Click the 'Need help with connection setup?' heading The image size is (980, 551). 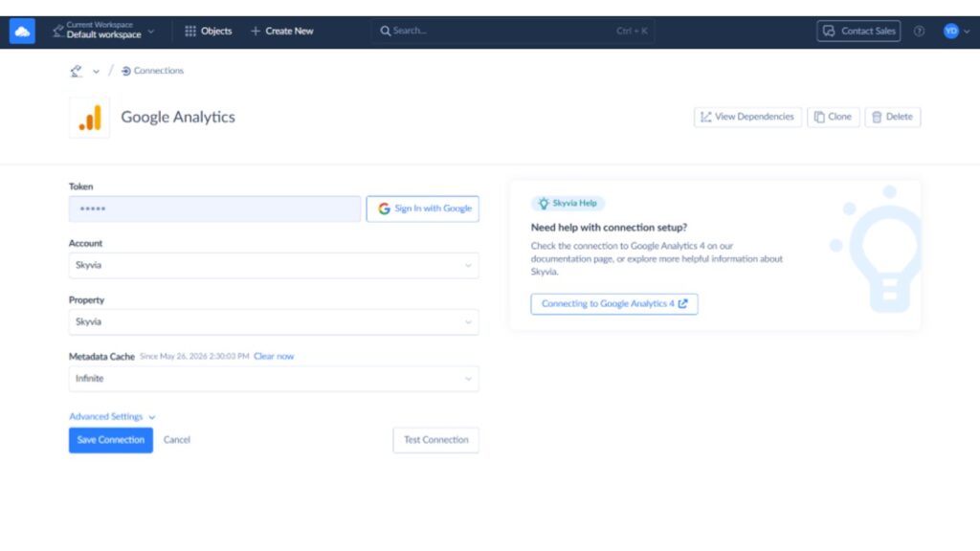point(608,228)
